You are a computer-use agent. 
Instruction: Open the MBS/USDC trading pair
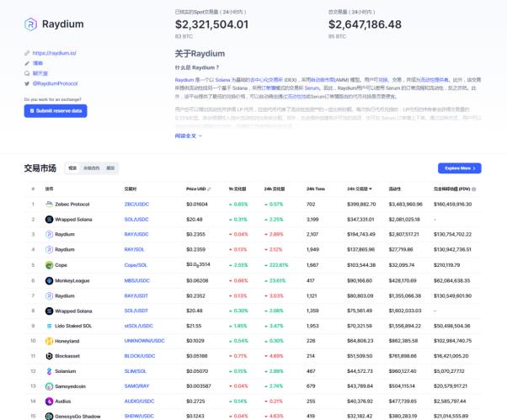point(137,280)
